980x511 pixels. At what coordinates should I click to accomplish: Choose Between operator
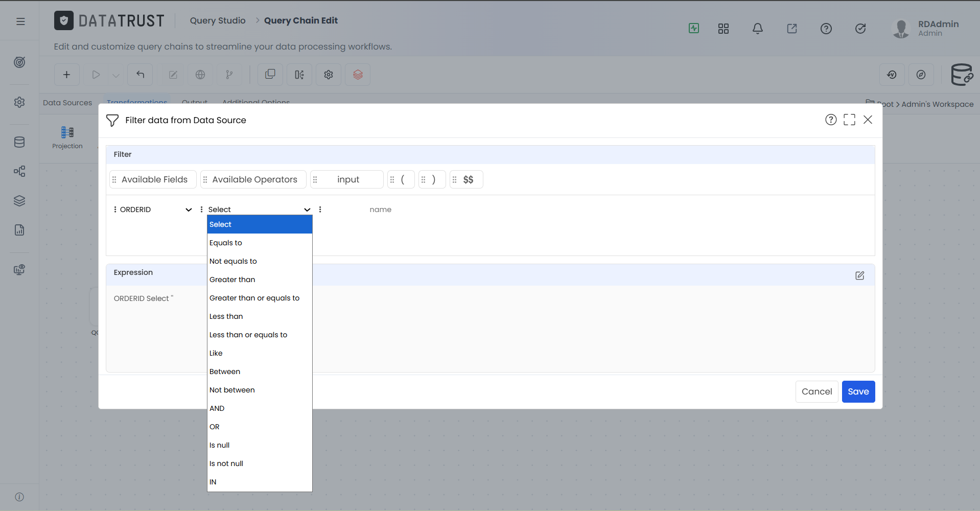pos(260,371)
